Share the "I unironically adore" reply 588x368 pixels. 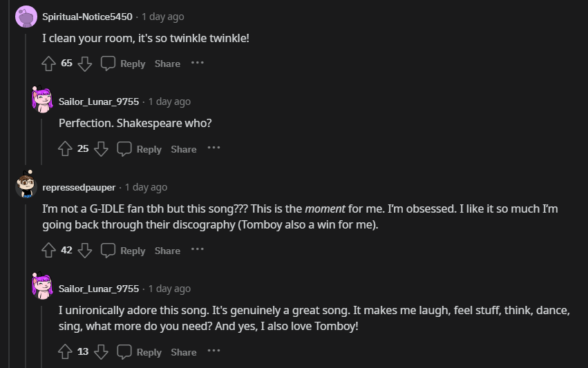pyautogui.click(x=184, y=352)
